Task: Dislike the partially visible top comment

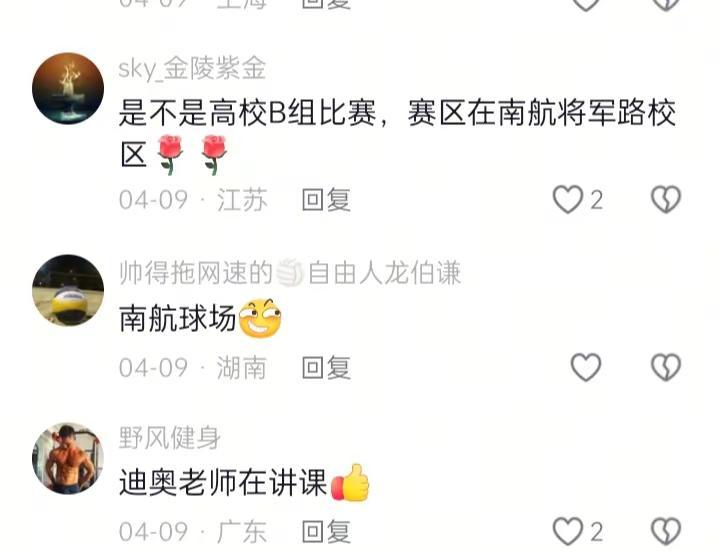Action: pos(665,5)
